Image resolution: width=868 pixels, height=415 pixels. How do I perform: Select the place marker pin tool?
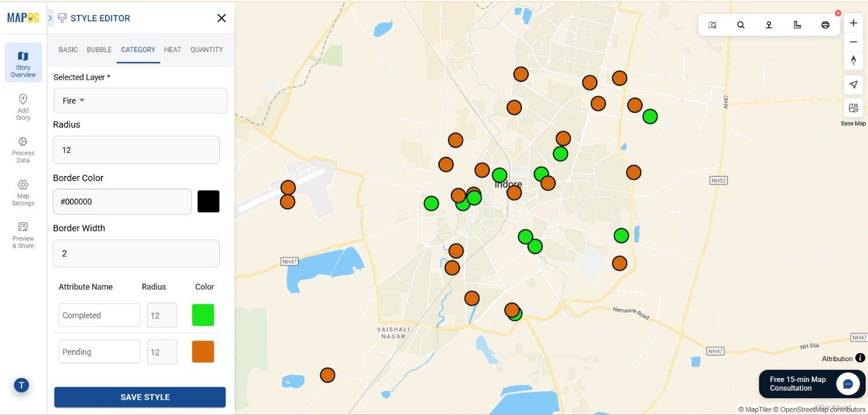point(768,25)
